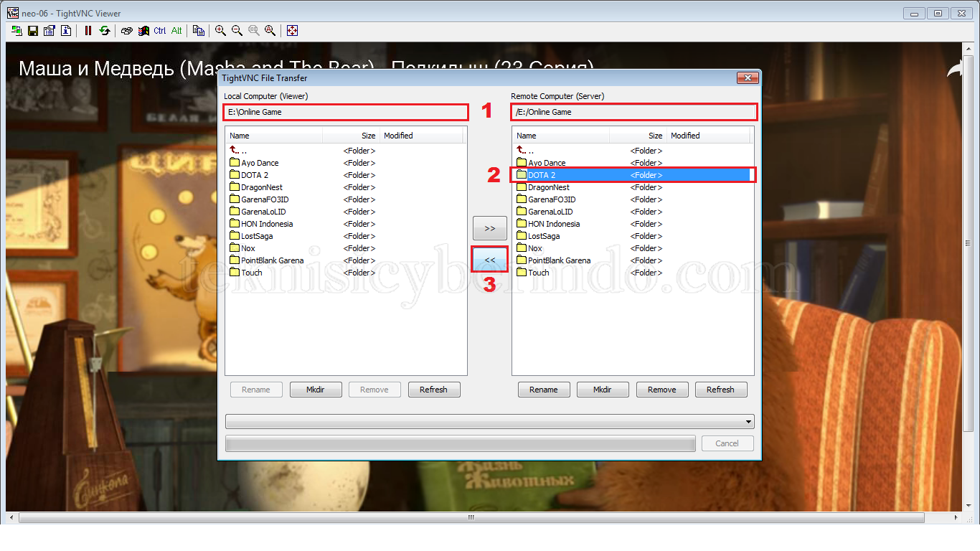Click the Zoom in magnifier icon
This screenshot has width=980, height=551.
pos(220,31)
